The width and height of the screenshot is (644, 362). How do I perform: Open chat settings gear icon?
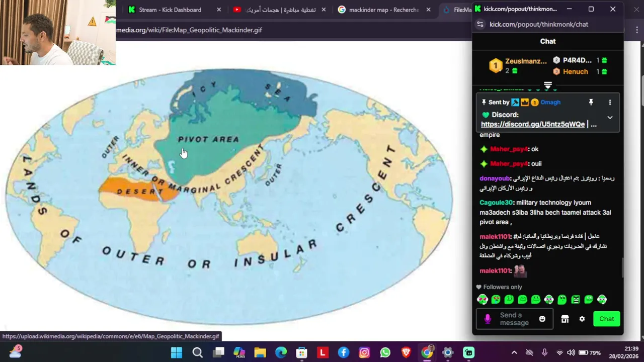point(582,319)
